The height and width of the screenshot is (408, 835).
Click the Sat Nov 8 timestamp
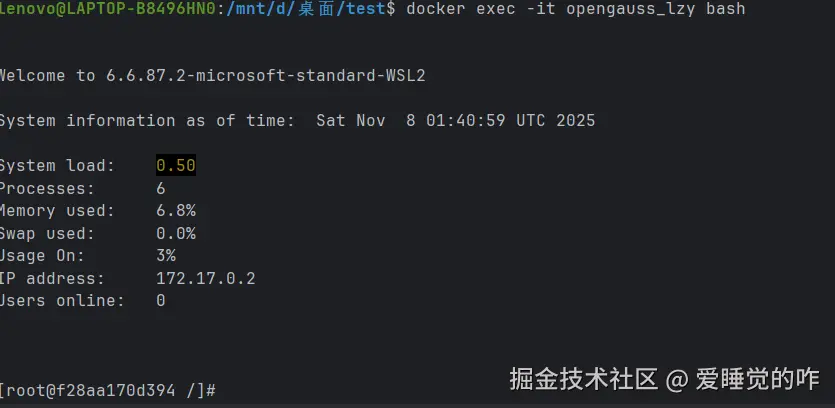click(x=455, y=120)
